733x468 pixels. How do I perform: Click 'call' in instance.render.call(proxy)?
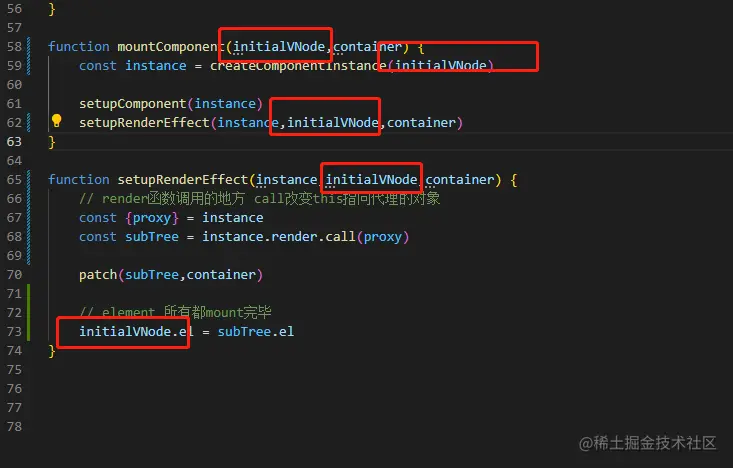[x=340, y=237]
